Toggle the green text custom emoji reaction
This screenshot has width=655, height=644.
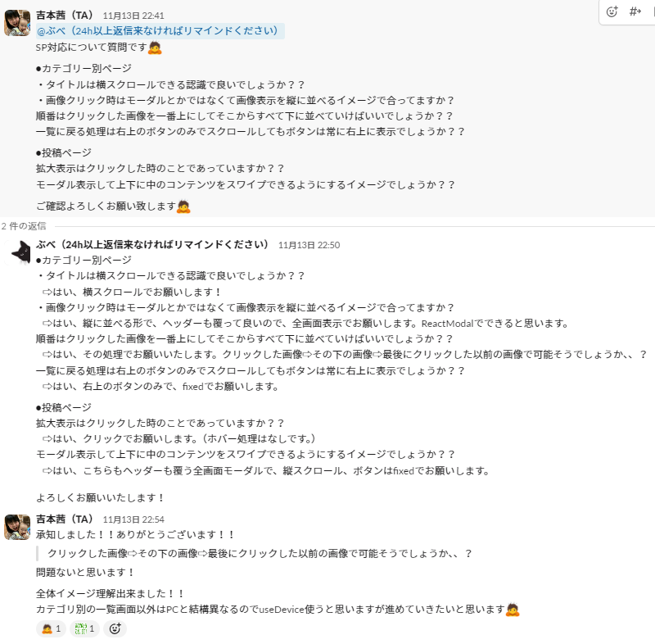click(x=84, y=628)
